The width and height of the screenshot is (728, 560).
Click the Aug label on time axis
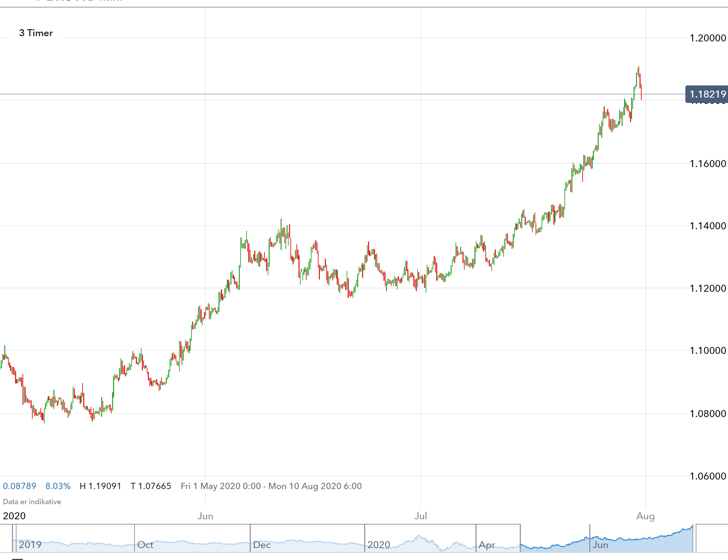coord(645,516)
